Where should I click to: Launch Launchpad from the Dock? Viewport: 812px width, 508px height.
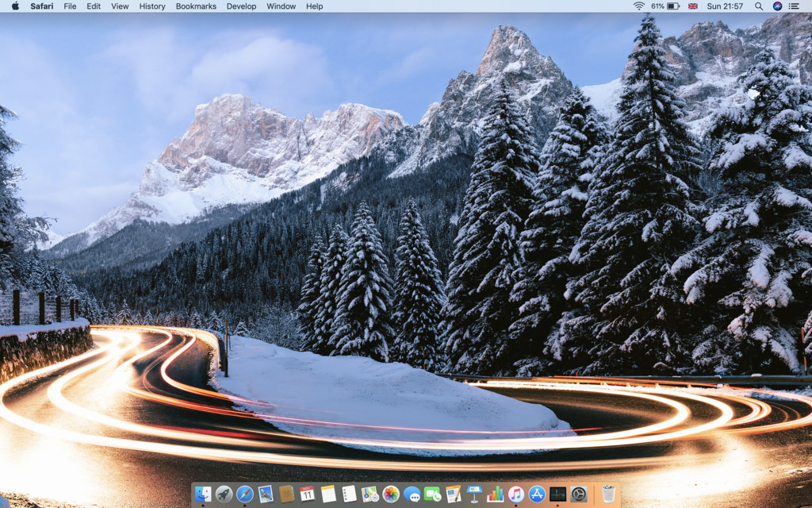[224, 494]
